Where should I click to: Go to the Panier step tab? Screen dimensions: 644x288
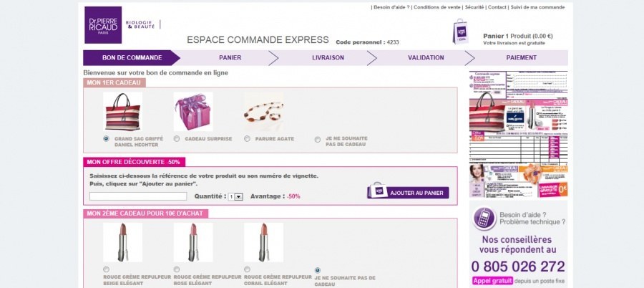tap(230, 57)
